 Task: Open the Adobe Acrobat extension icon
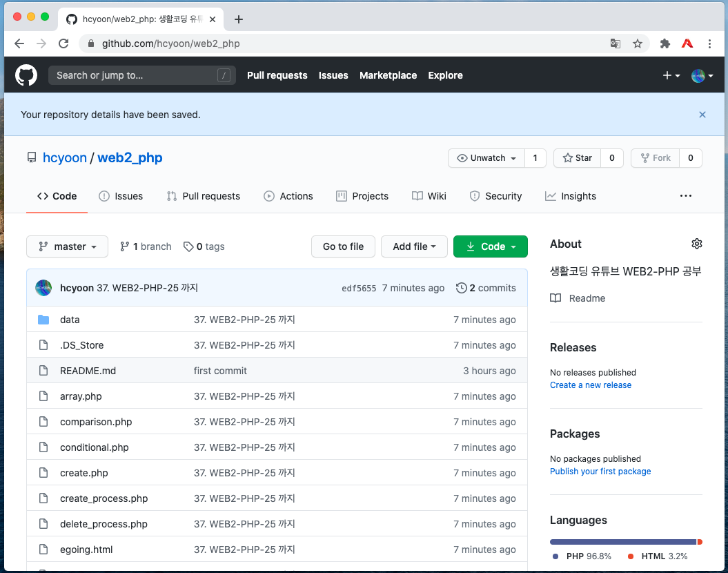(x=687, y=43)
